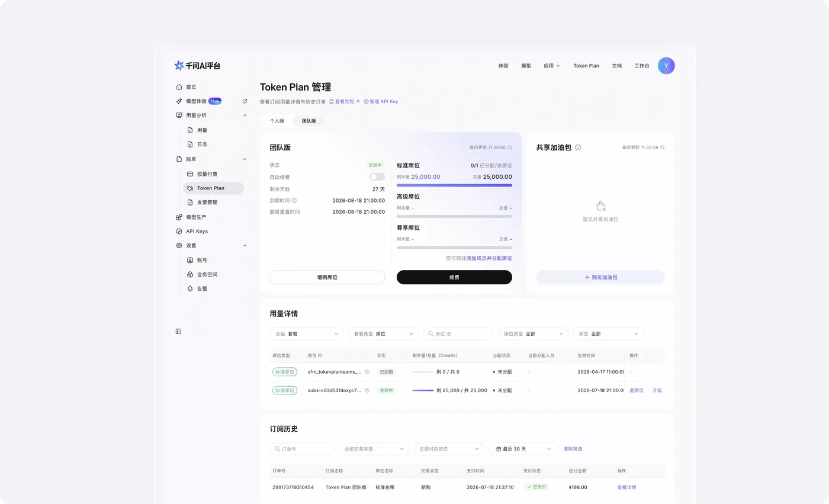Switch to the 个人版 tab
829x504 pixels.
[x=277, y=121]
